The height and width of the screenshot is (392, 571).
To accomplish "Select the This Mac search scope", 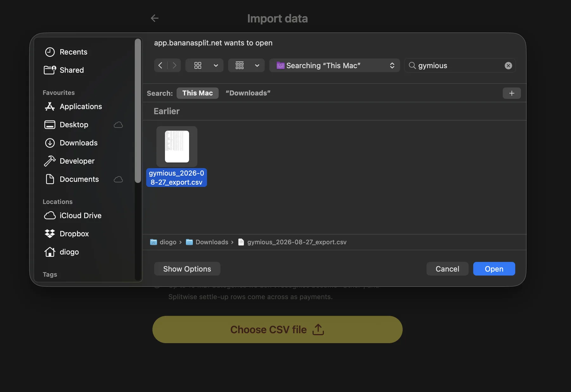I will (197, 93).
